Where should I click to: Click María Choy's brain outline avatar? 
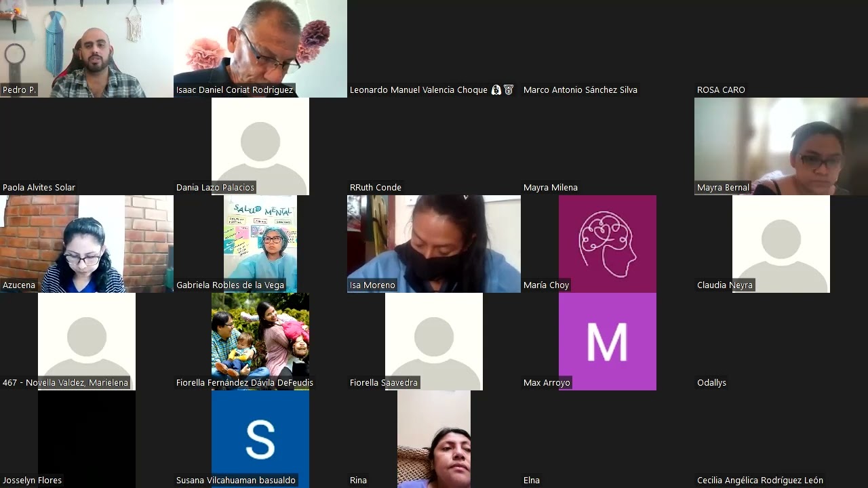point(608,244)
